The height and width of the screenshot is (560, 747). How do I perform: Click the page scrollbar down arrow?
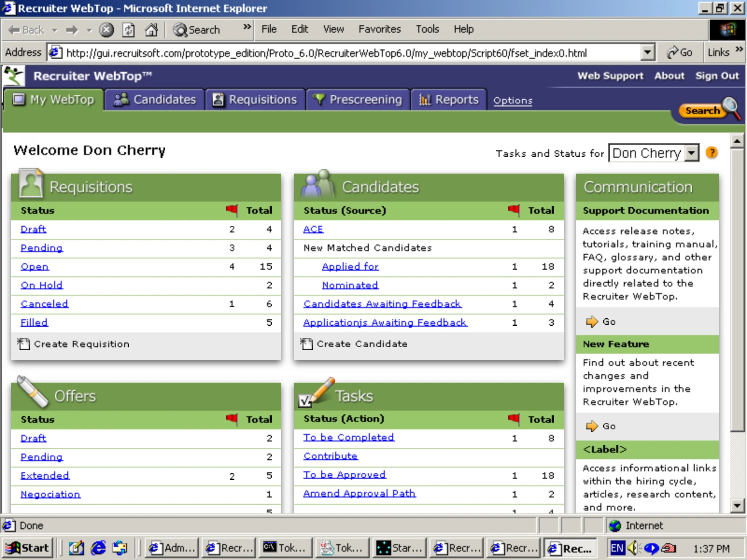click(x=737, y=505)
